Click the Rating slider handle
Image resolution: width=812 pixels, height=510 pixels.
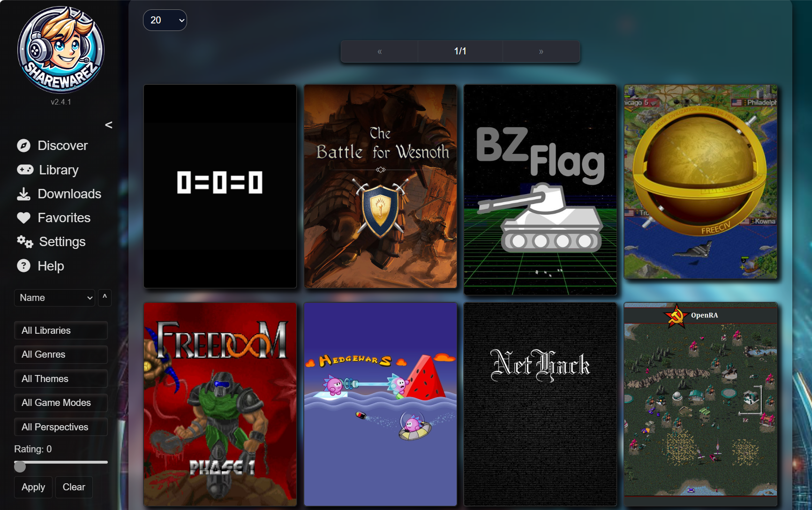[20, 466]
